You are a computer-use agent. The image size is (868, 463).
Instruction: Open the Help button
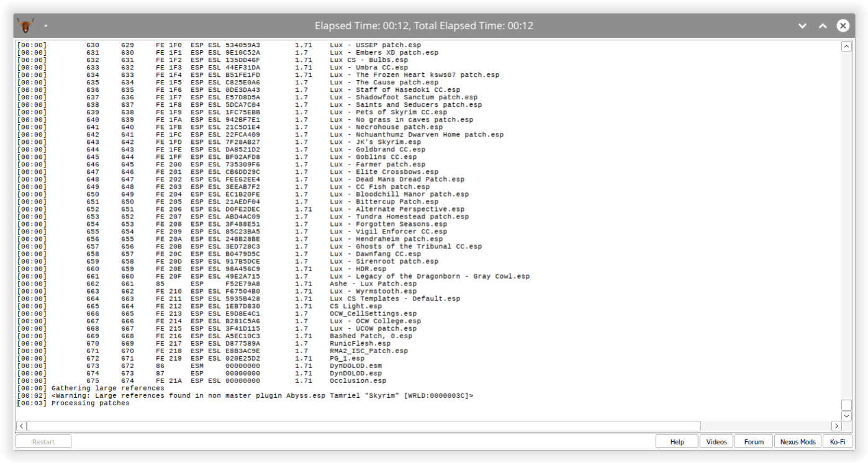click(677, 442)
